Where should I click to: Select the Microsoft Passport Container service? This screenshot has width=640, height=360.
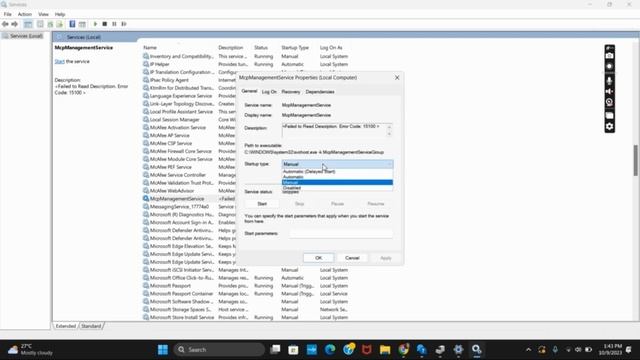(x=245, y=294)
